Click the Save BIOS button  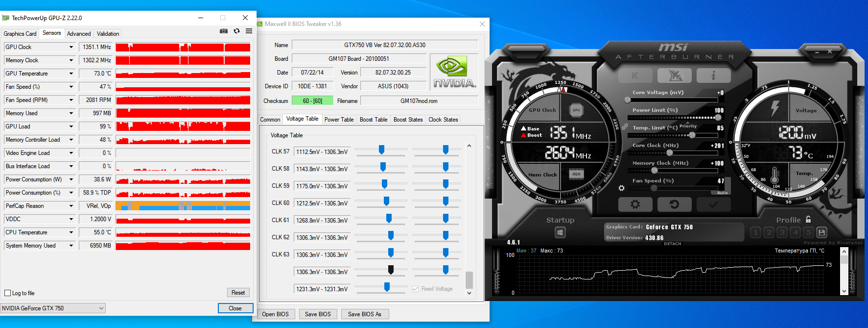[x=318, y=314]
